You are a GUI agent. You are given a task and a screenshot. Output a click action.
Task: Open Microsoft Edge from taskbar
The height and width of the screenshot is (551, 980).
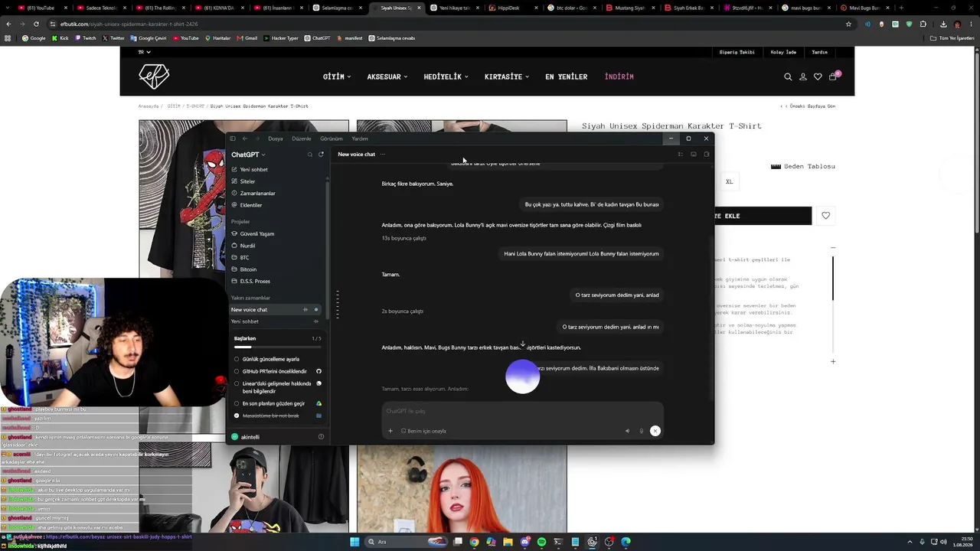click(626, 542)
